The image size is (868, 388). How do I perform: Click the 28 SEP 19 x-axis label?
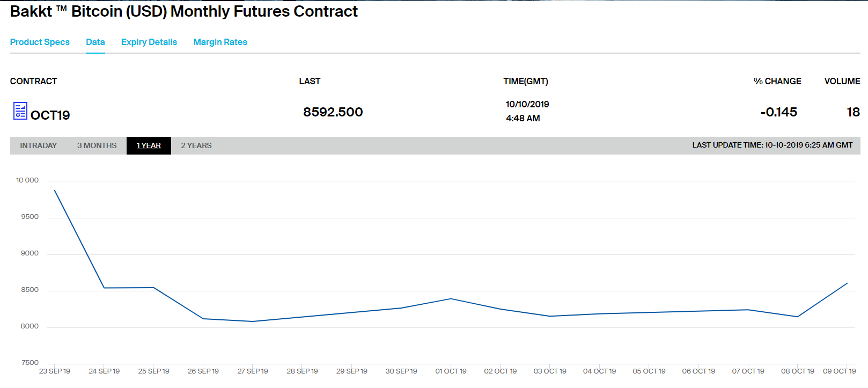pos(303,371)
